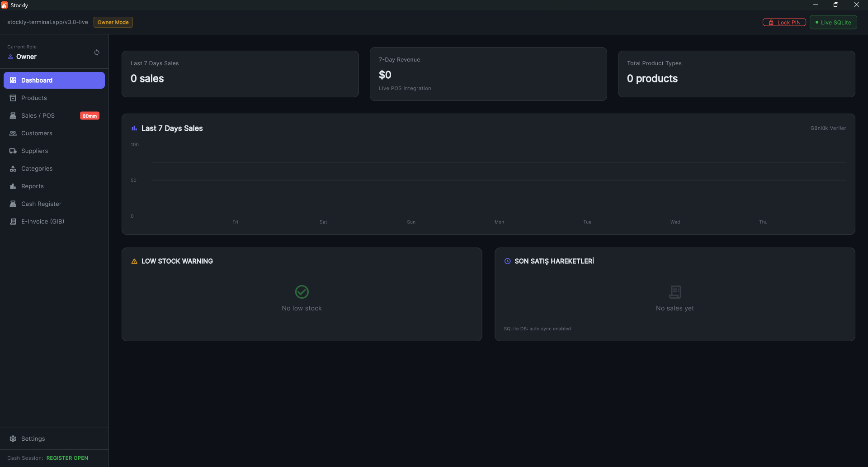Open the Customers section

coord(54,133)
